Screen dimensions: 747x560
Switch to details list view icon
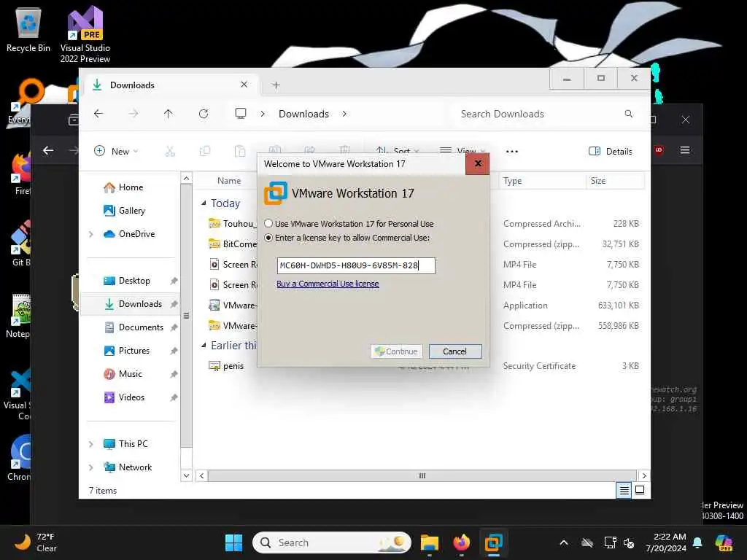pyautogui.click(x=624, y=490)
